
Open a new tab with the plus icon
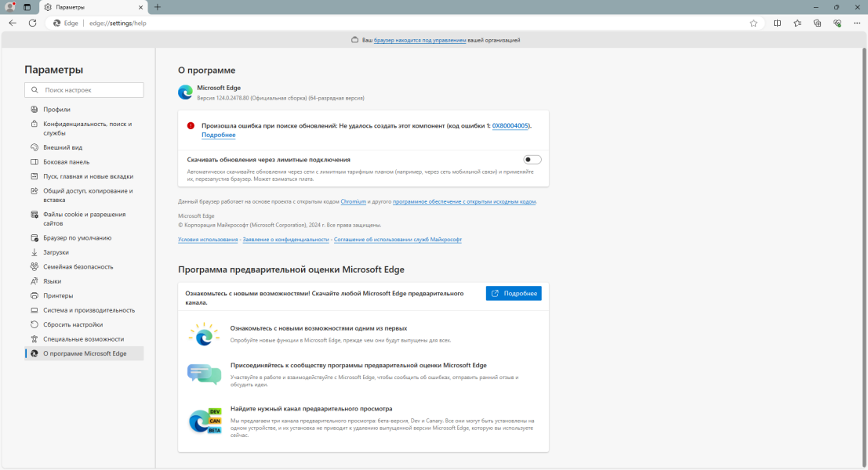coord(158,7)
